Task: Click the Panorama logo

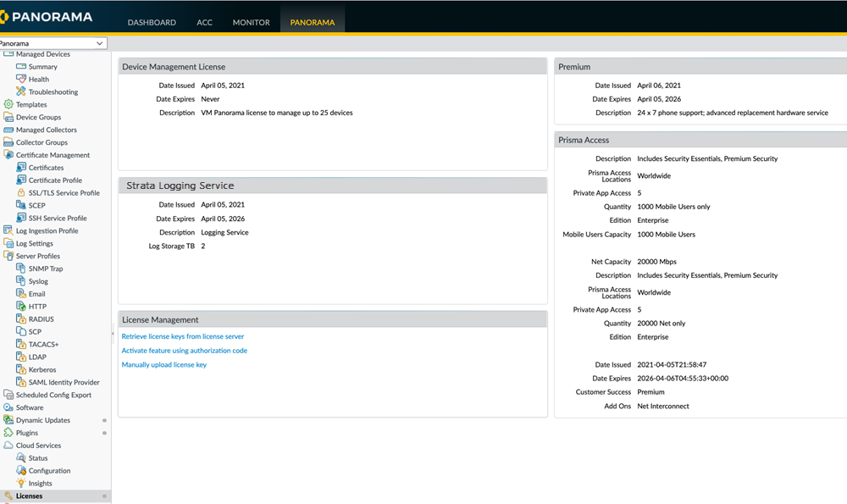Action: [47, 17]
